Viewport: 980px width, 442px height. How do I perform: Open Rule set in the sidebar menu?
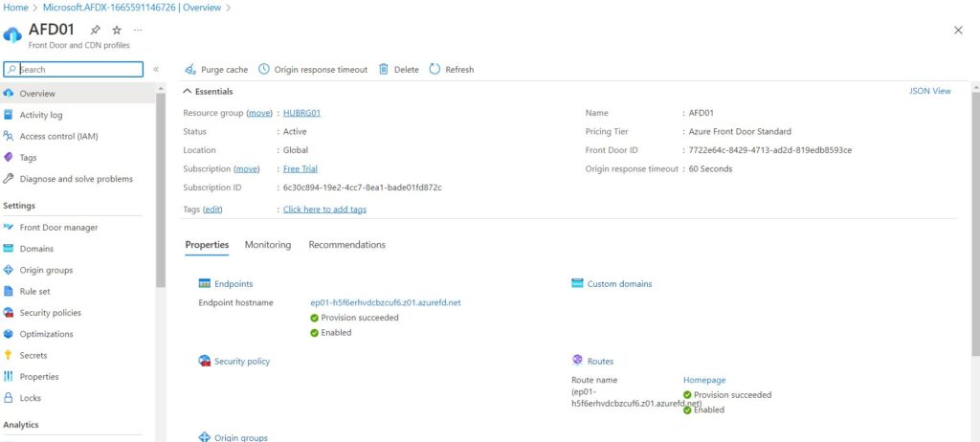[x=35, y=292]
